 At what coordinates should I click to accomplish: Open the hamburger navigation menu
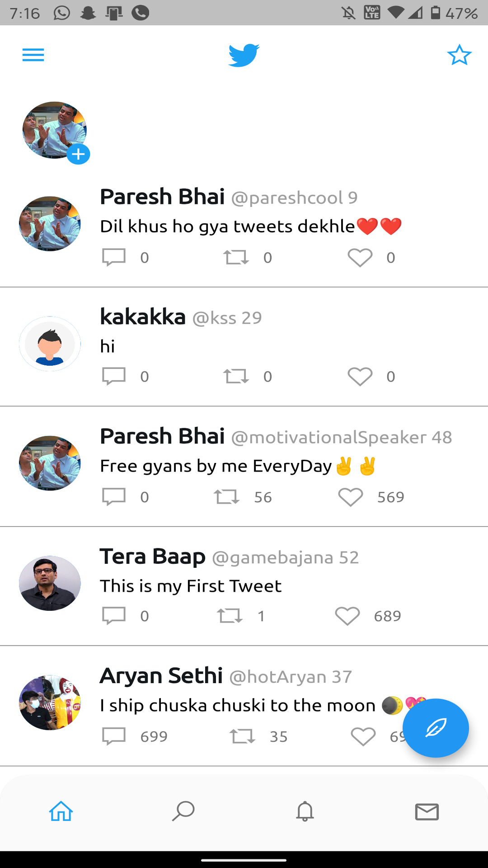pos(33,55)
